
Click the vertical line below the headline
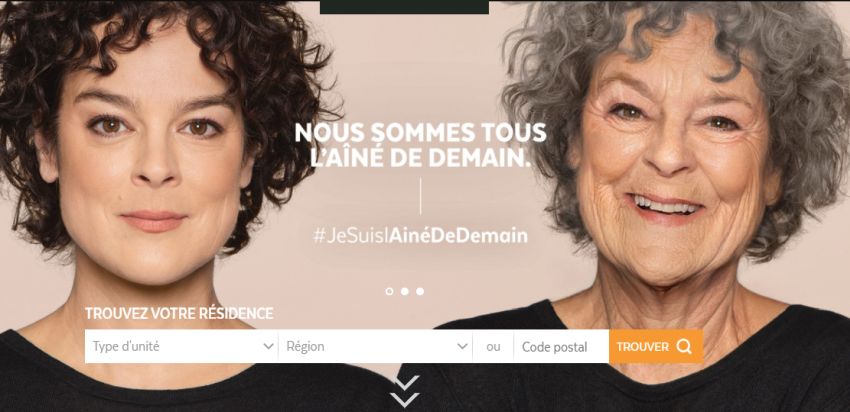click(x=420, y=196)
